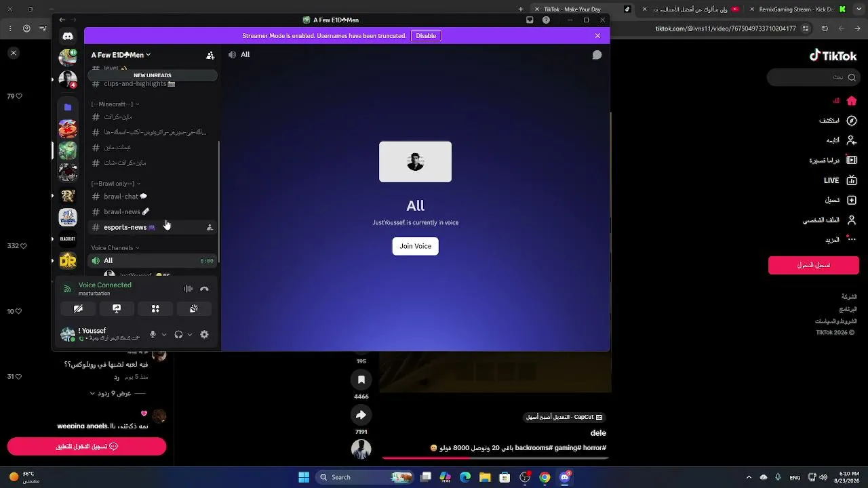868x488 pixels.
Task: Open TikTok profile menu item
Action: coord(831,220)
